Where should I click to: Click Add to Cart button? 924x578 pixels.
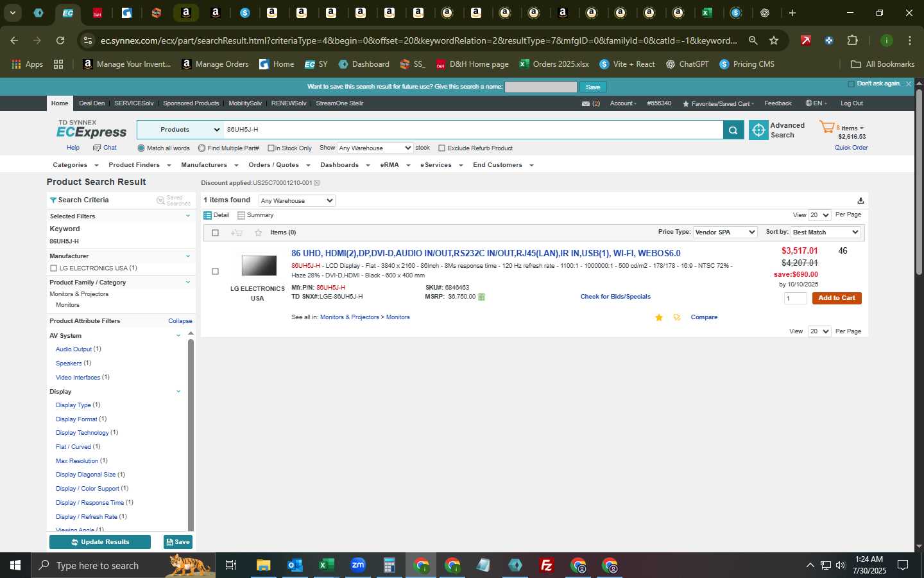tap(837, 298)
